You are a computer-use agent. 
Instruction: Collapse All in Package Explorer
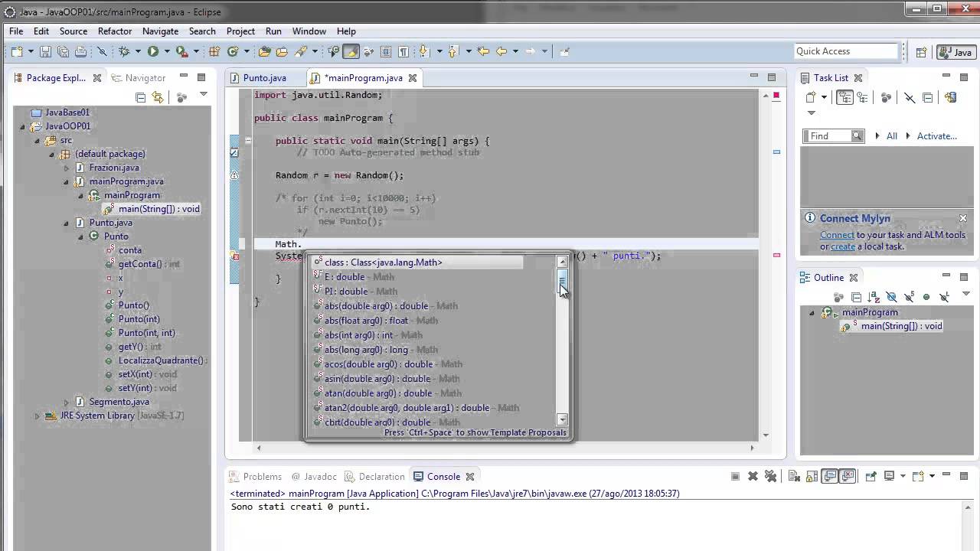click(140, 97)
